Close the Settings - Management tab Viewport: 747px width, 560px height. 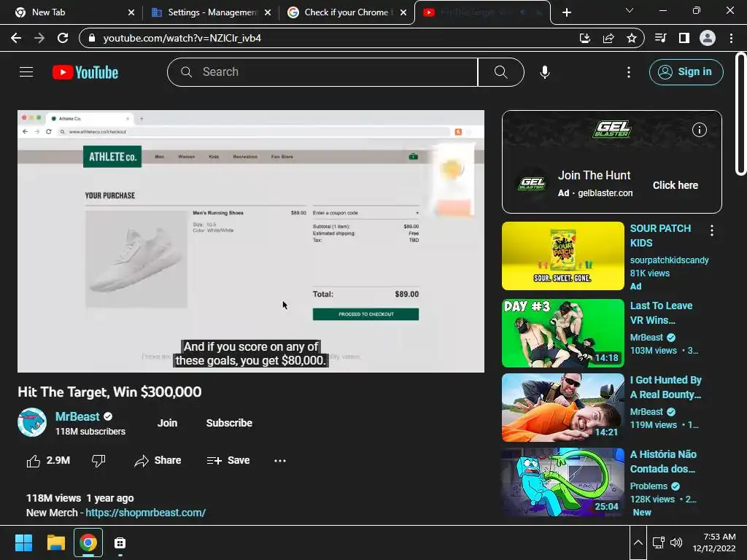[268, 12]
